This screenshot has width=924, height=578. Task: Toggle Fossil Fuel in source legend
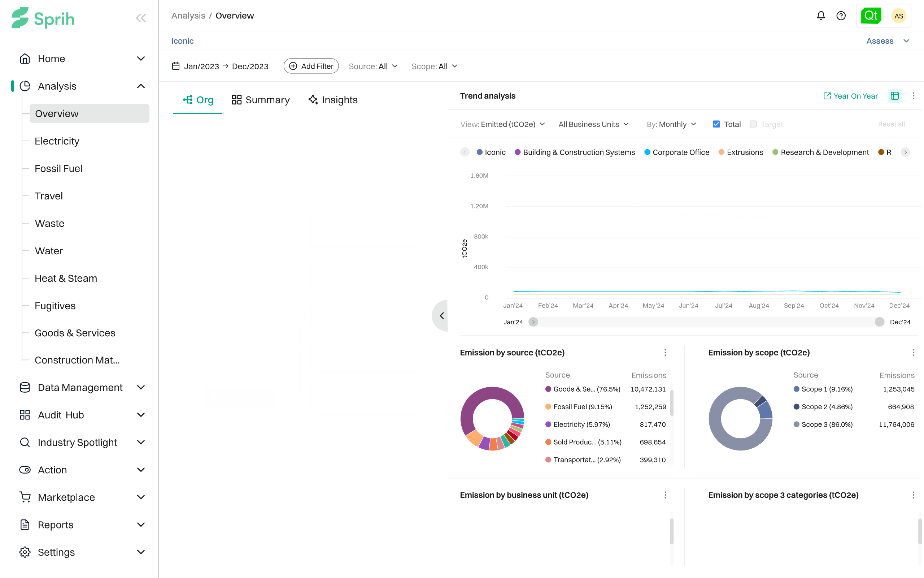tap(579, 407)
